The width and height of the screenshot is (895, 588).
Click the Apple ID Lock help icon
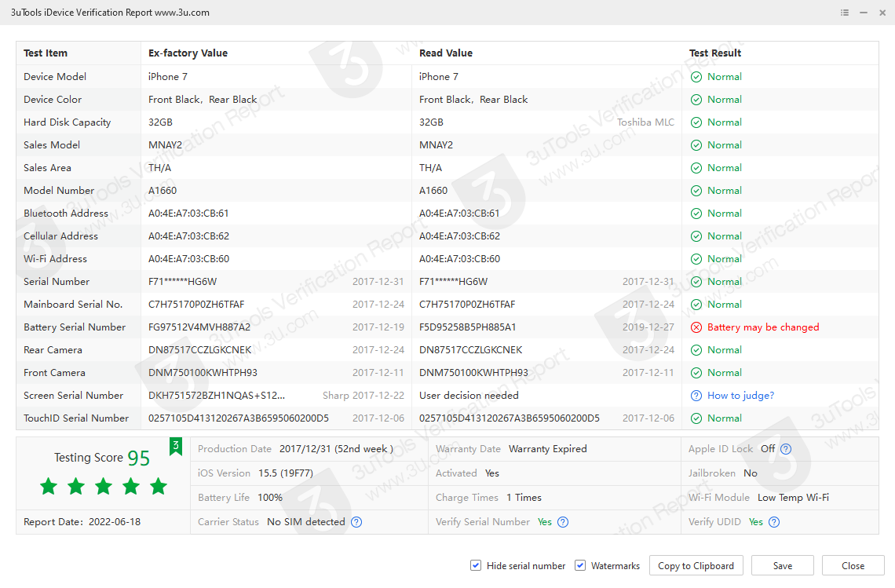786,449
